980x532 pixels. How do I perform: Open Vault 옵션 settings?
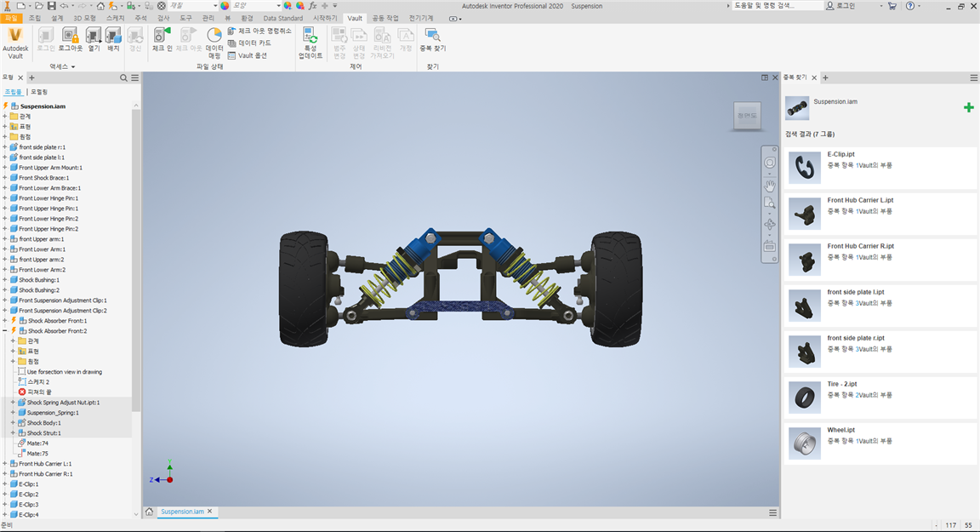(x=248, y=55)
